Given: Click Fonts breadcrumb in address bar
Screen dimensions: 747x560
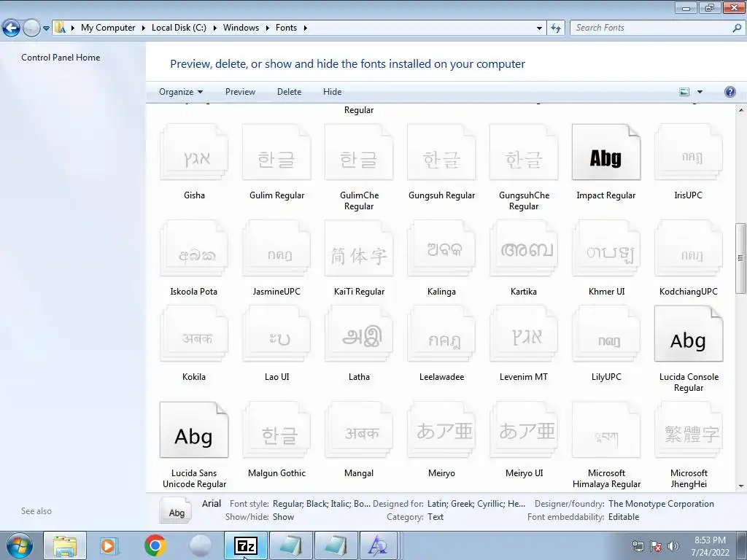Looking at the screenshot, I should [286, 28].
